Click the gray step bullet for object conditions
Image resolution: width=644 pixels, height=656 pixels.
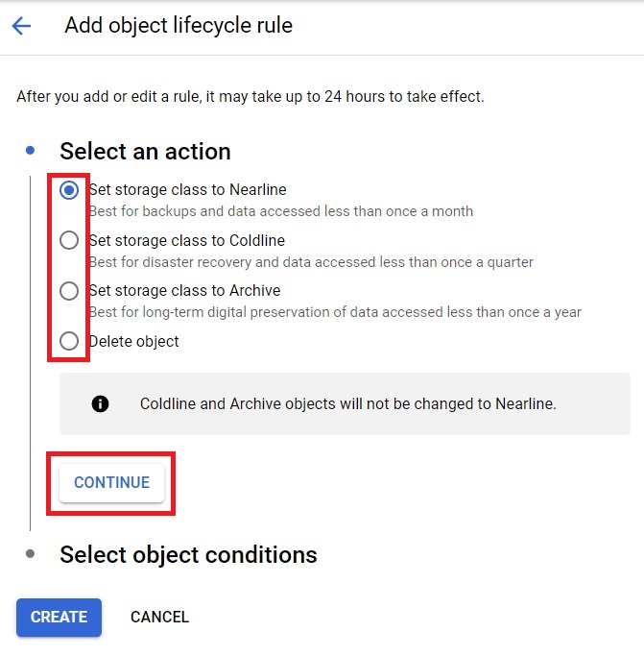[30, 554]
